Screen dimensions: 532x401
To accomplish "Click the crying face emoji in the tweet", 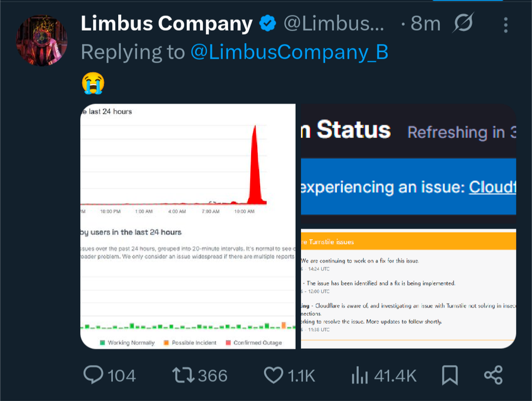I will [93, 83].
